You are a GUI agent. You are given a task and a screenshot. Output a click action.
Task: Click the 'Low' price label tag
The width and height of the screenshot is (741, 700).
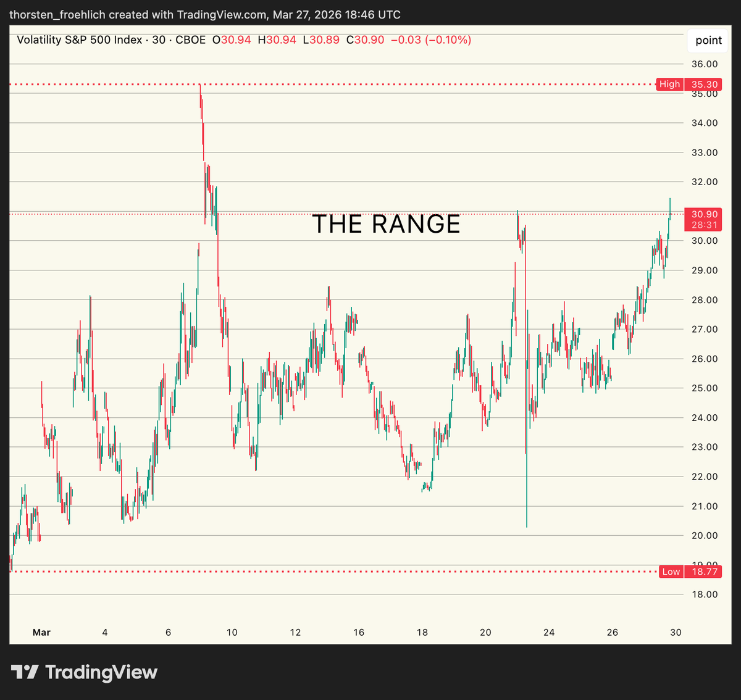pos(671,572)
